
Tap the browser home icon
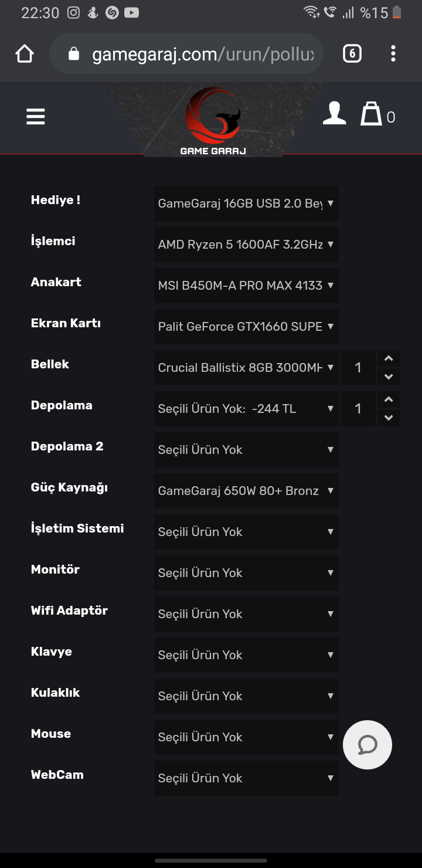coord(25,54)
